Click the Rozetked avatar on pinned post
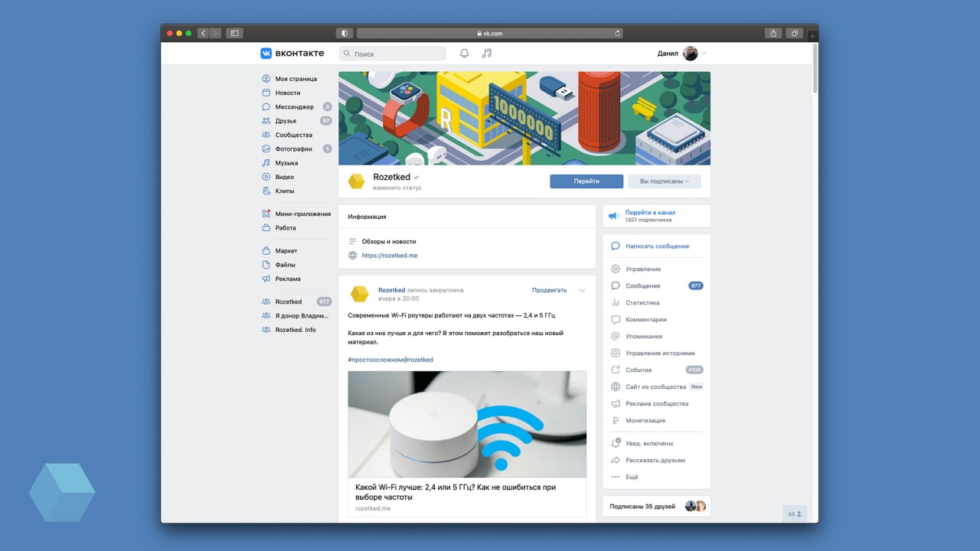Screen dimensions: 980x551 359,294
